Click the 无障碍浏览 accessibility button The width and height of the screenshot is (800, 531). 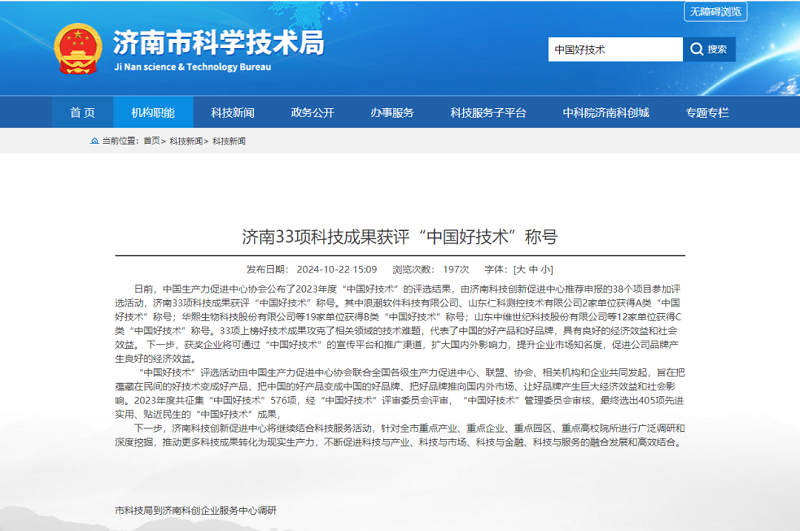[716, 12]
